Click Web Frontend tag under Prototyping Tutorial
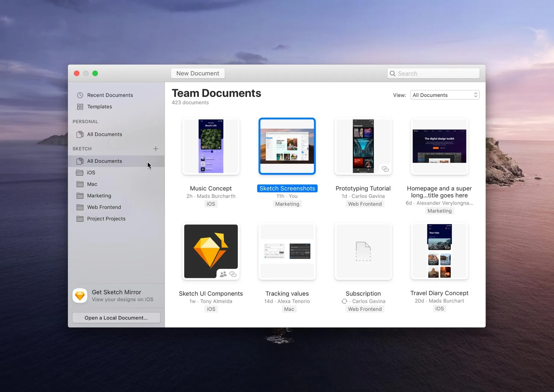 [365, 204]
